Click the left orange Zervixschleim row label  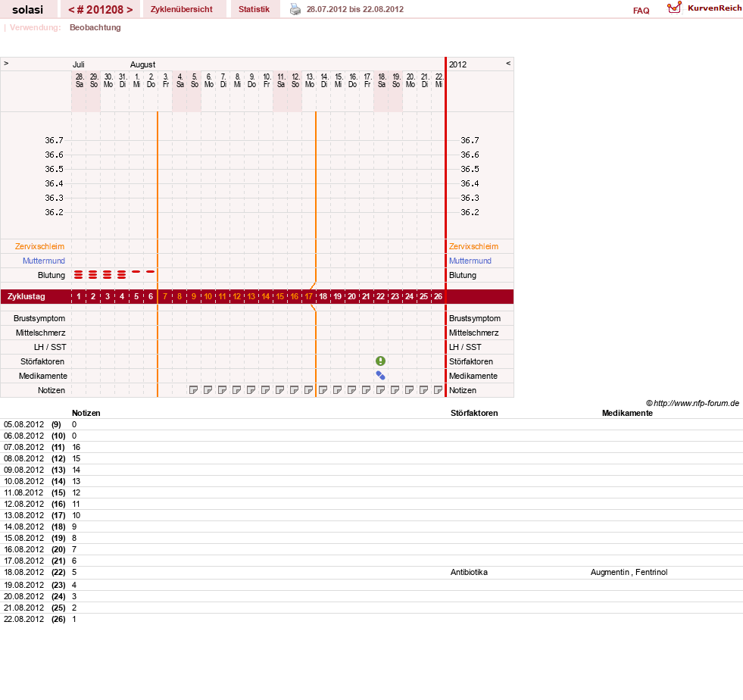point(39,246)
